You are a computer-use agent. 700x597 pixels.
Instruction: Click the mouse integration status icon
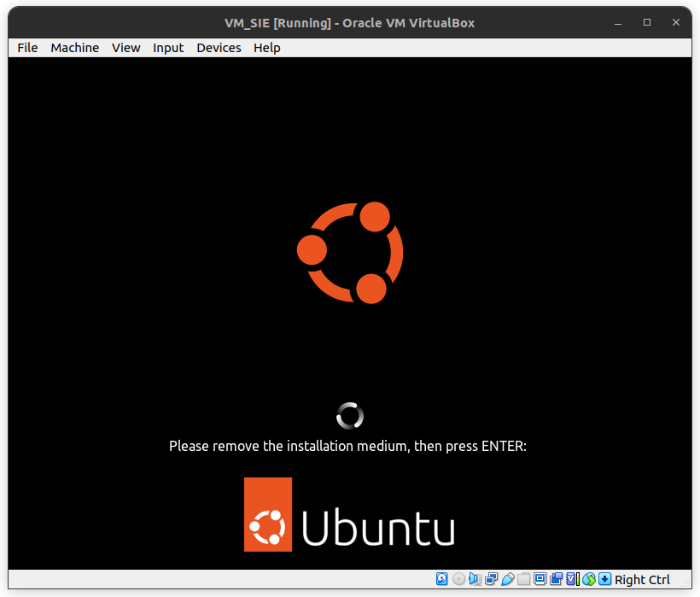pyautogui.click(x=589, y=579)
